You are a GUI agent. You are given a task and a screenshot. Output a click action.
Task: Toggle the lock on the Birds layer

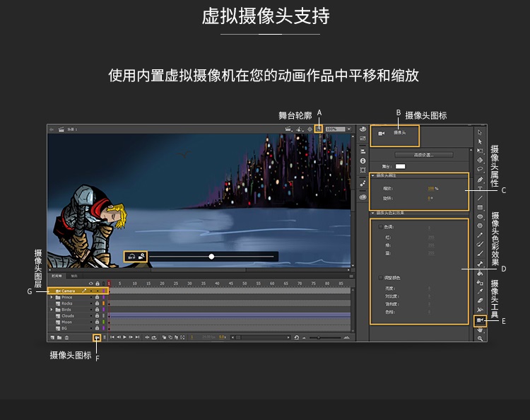click(97, 310)
